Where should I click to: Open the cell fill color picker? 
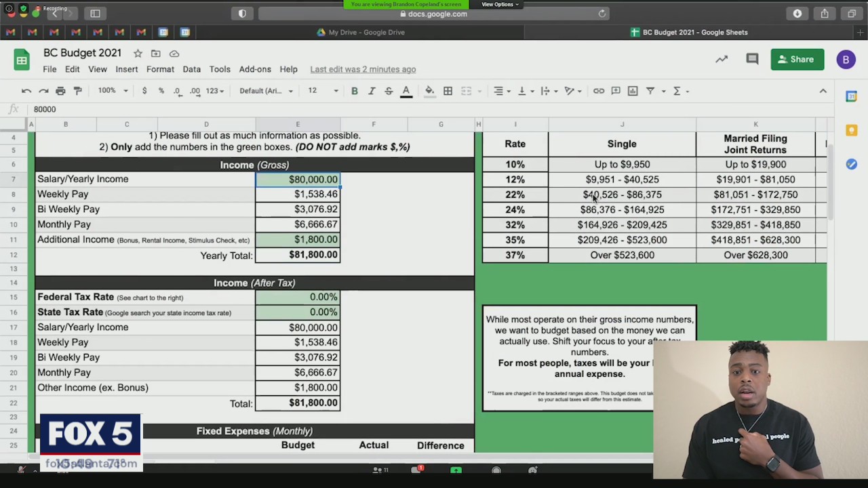click(429, 91)
